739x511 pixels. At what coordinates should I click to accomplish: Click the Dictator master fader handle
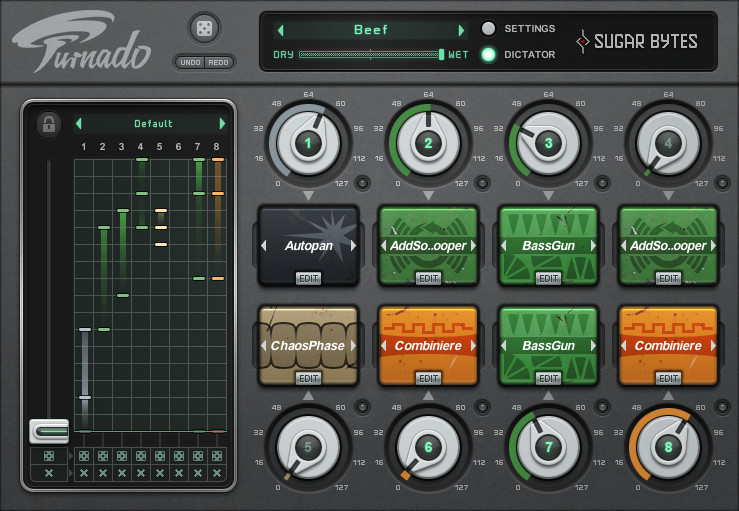pos(49,431)
